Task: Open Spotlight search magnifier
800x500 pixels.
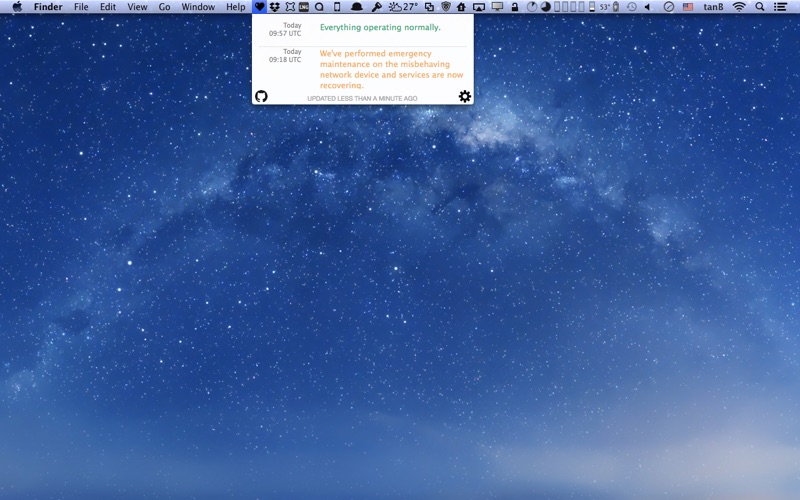Action: pos(760,7)
